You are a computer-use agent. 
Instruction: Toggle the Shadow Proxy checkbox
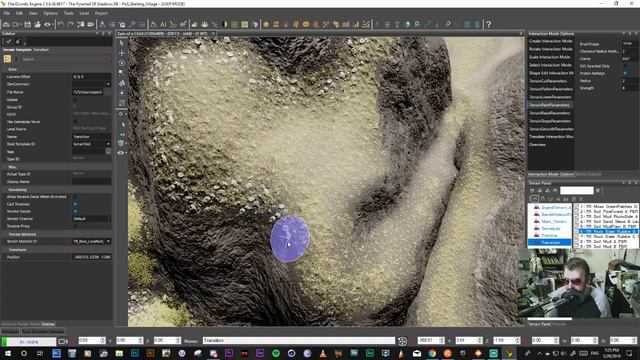click(x=75, y=226)
